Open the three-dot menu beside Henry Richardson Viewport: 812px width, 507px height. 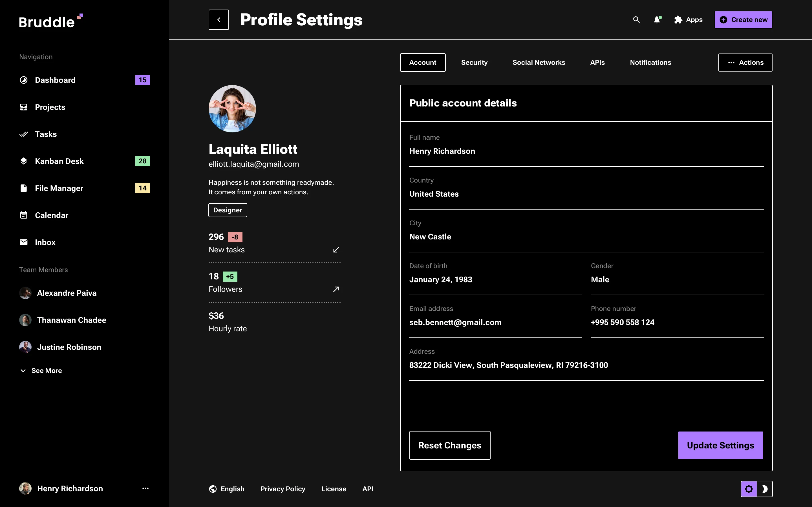click(x=145, y=489)
